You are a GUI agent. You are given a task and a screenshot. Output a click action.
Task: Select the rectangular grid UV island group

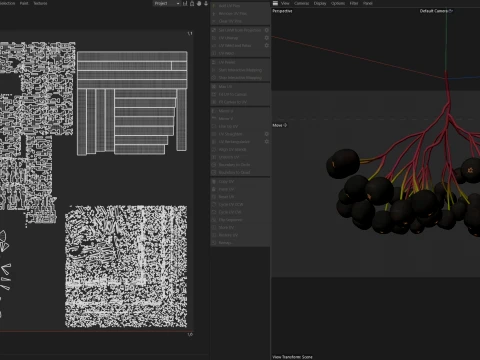(132, 103)
